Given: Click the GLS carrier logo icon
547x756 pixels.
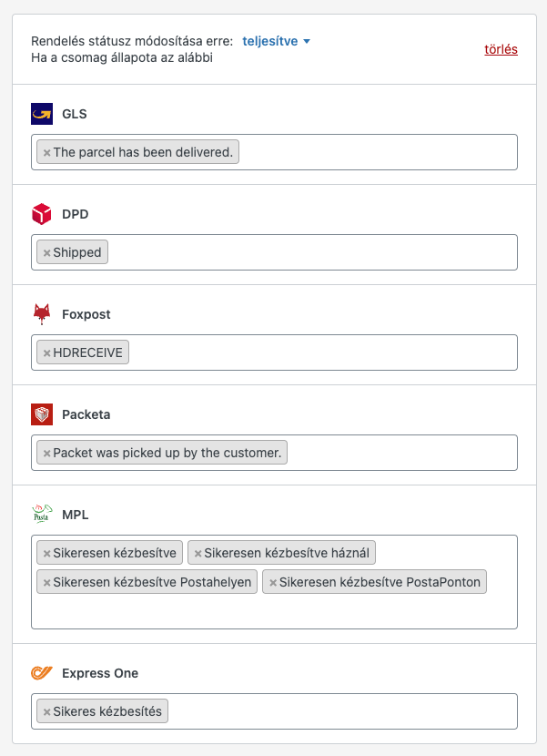Looking at the screenshot, I should pyautogui.click(x=42, y=114).
